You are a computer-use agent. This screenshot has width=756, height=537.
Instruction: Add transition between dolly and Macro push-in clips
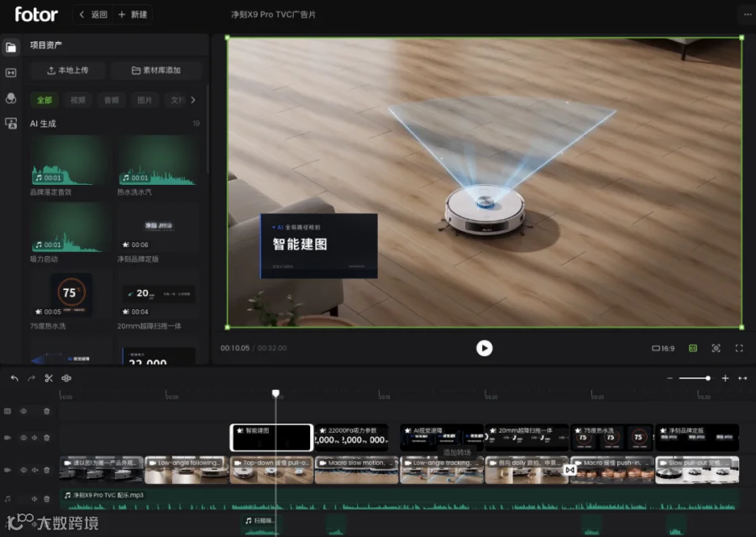(570, 470)
